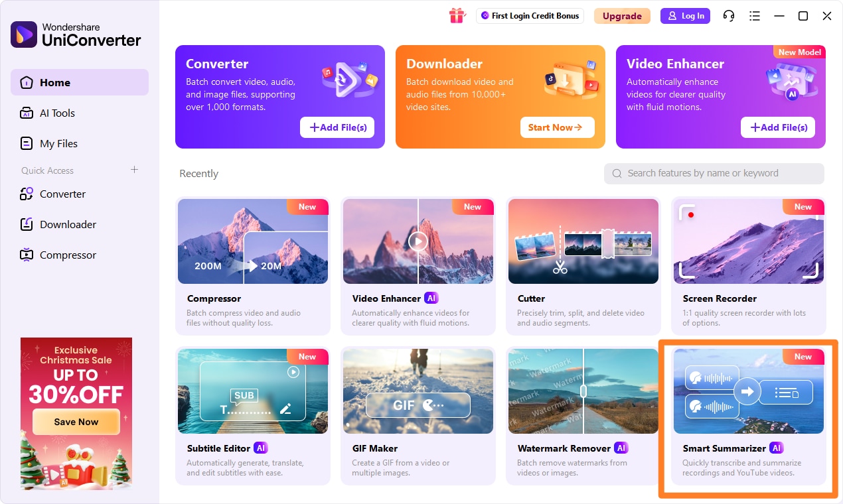Open the GIF Maker tool card
Viewport: 843px width, 504px height.
click(x=418, y=415)
